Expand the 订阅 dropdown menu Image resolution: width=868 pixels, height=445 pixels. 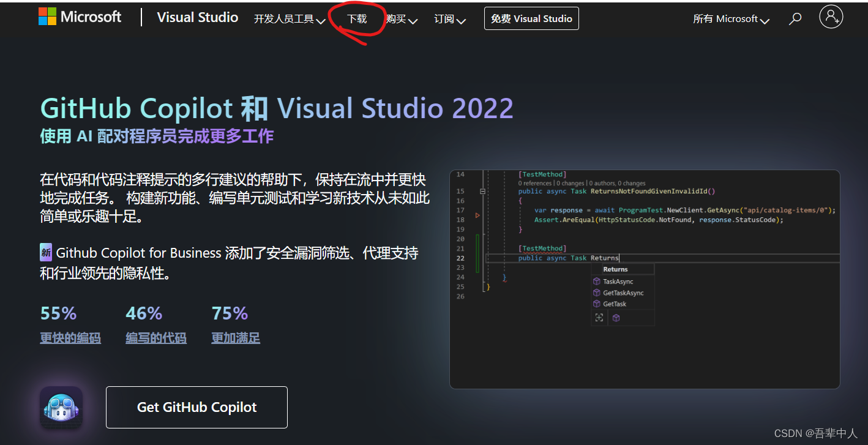pos(450,20)
